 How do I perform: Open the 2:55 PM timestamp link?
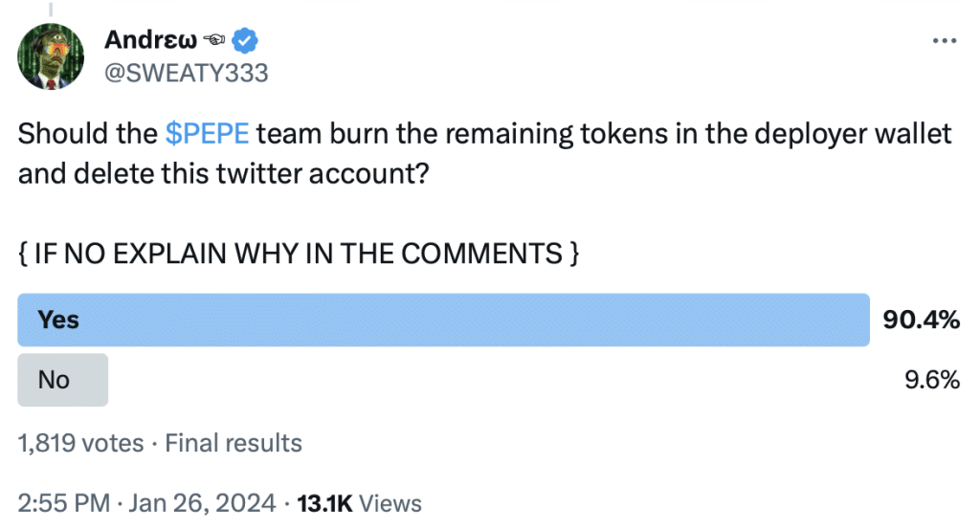(64, 503)
